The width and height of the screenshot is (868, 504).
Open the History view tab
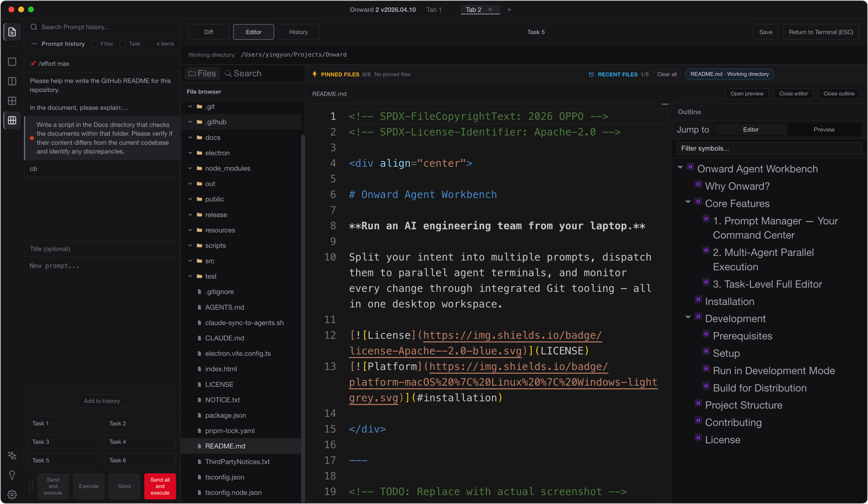point(298,32)
